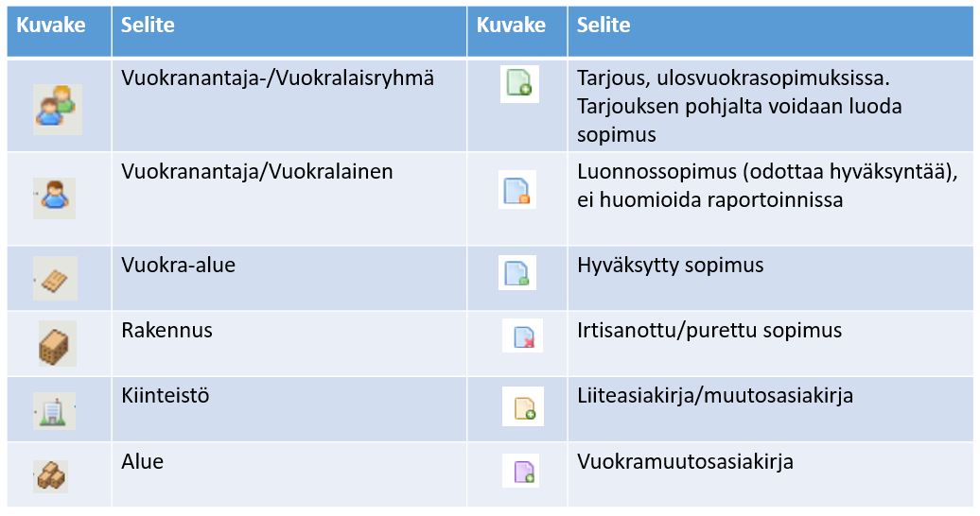The height and width of the screenshot is (516, 980).
Task: Select the Kiinteistö property icon
Action: 53,411
